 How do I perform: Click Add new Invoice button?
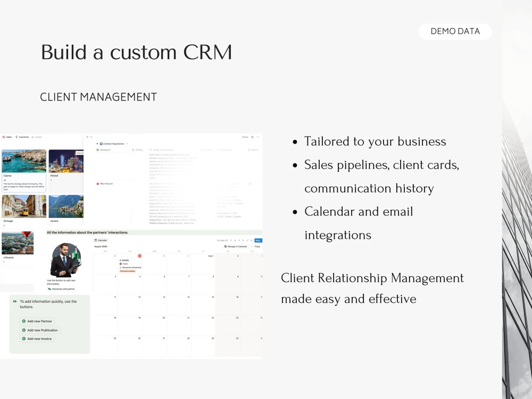37,338
